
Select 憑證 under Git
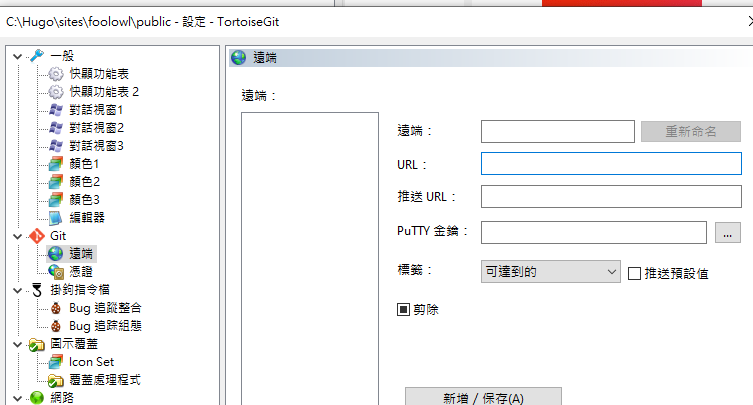[81, 272]
